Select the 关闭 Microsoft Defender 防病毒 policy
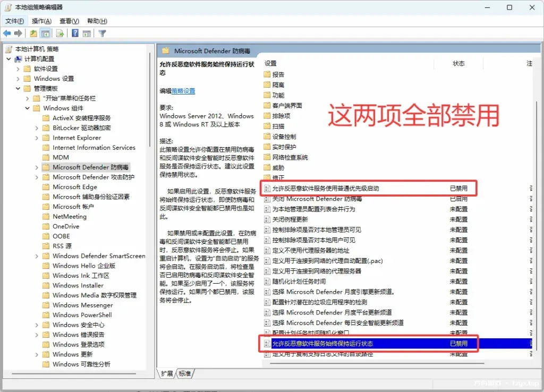This screenshot has height=392, width=544. (x=317, y=199)
